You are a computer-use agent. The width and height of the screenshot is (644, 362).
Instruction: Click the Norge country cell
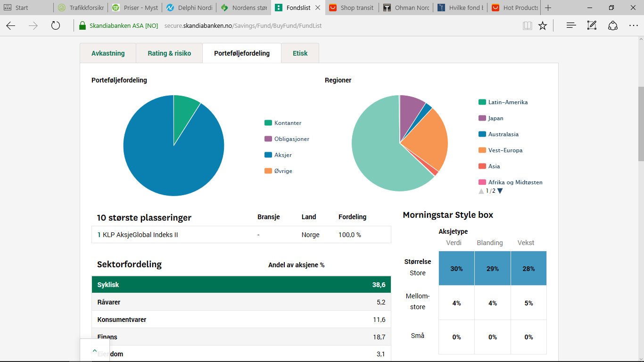311,235
